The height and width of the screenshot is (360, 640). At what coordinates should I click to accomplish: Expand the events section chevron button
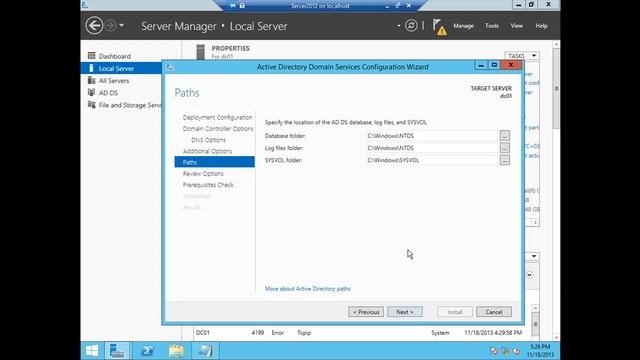point(529,275)
